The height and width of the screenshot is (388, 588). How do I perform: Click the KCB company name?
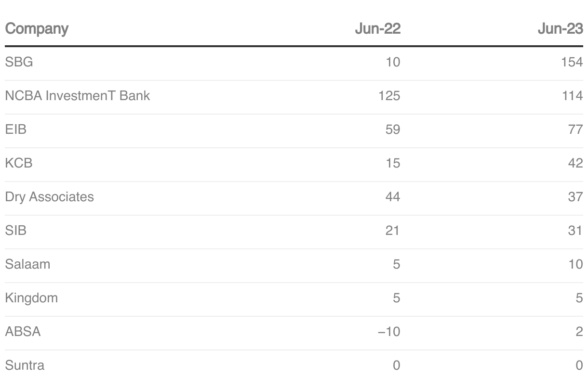point(19,163)
